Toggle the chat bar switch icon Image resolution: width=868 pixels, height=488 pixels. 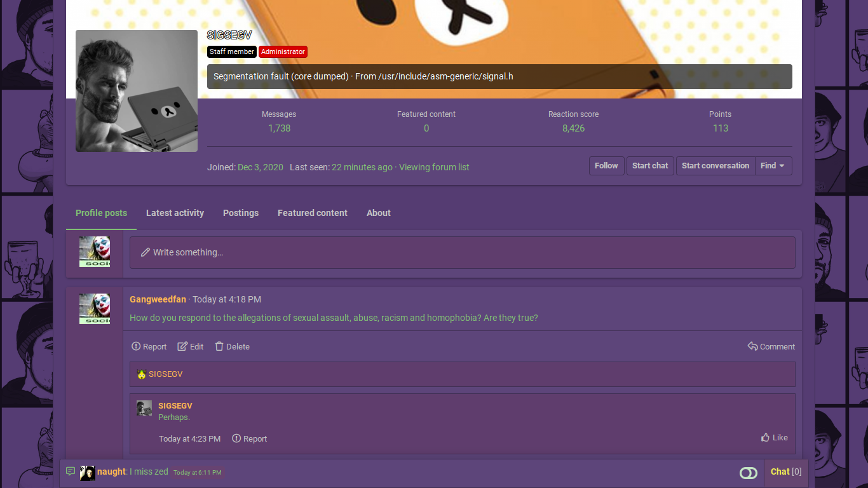pos(748,473)
